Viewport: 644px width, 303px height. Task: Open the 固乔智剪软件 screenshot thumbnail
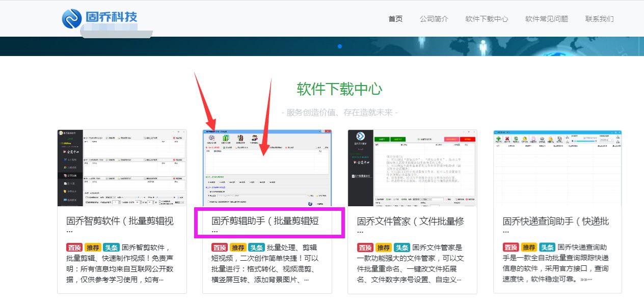point(122,168)
